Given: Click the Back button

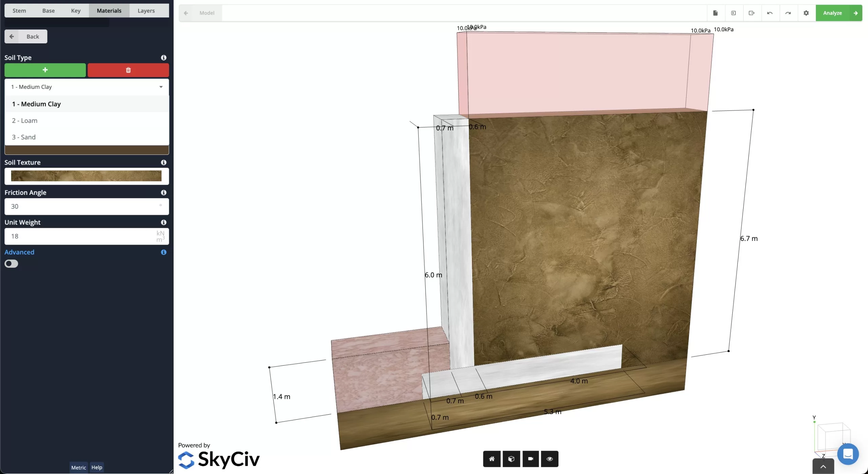Looking at the screenshot, I should [x=26, y=37].
